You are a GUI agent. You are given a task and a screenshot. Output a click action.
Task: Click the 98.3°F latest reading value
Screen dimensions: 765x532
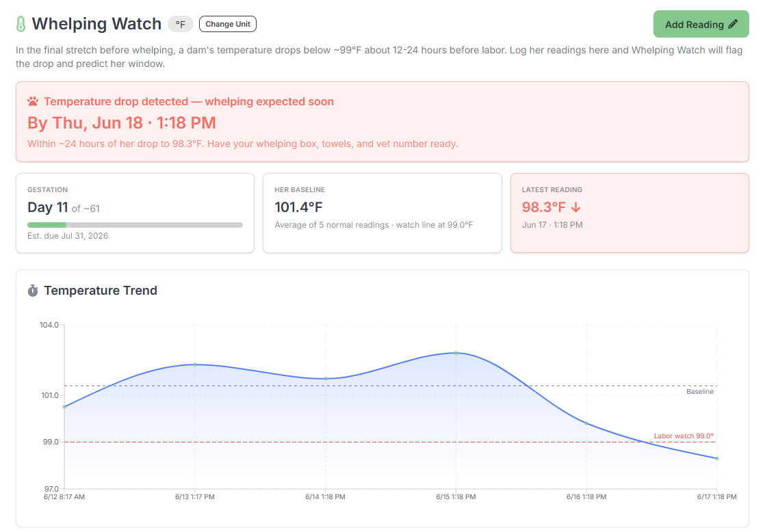[x=544, y=207]
